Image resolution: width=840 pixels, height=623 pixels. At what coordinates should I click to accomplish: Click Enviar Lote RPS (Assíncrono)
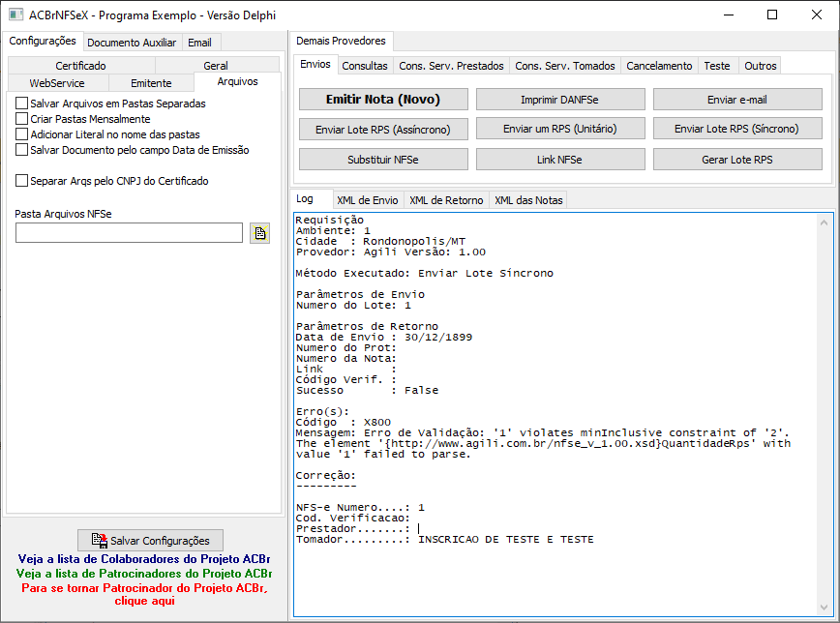tap(383, 129)
